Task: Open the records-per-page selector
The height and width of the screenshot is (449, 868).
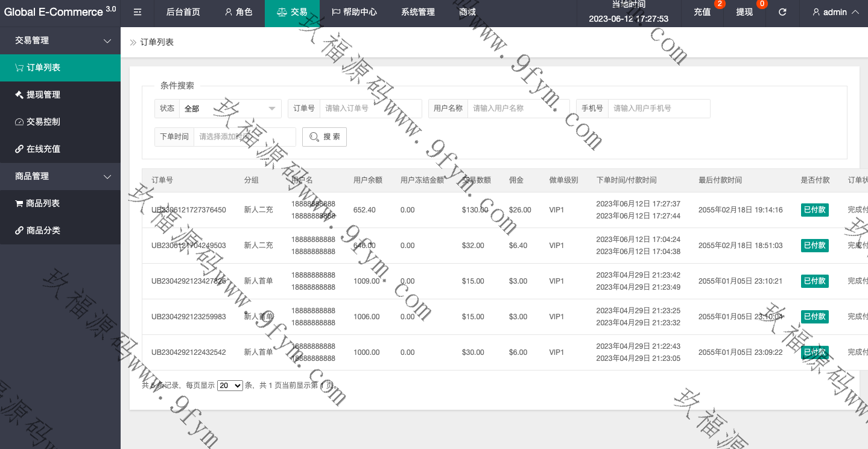Action: point(230,386)
